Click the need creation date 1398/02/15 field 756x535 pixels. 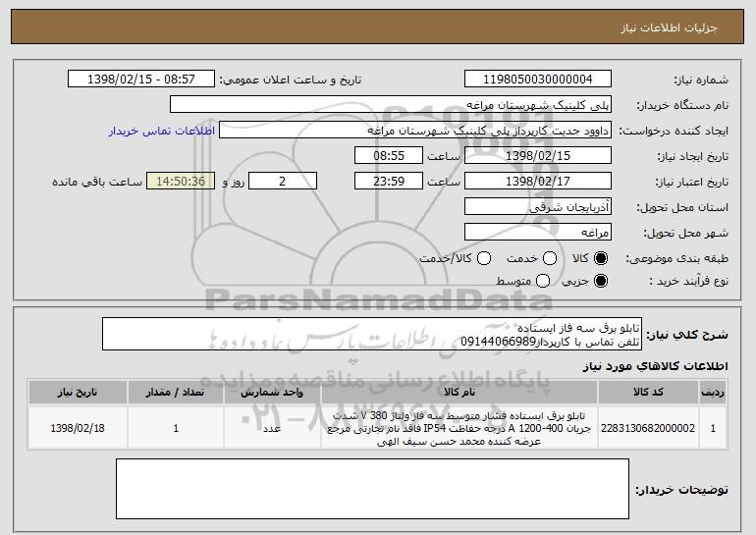(537, 155)
